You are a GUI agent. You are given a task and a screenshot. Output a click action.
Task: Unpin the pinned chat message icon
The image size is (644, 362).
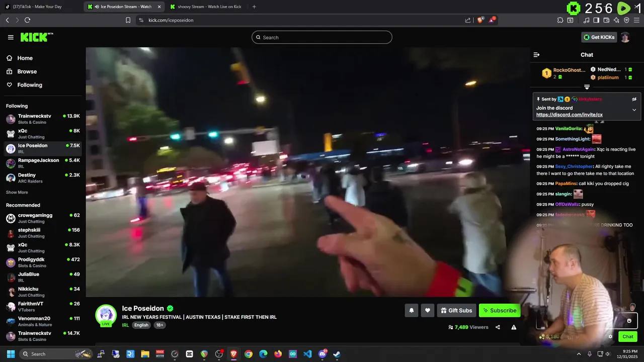click(x=634, y=100)
